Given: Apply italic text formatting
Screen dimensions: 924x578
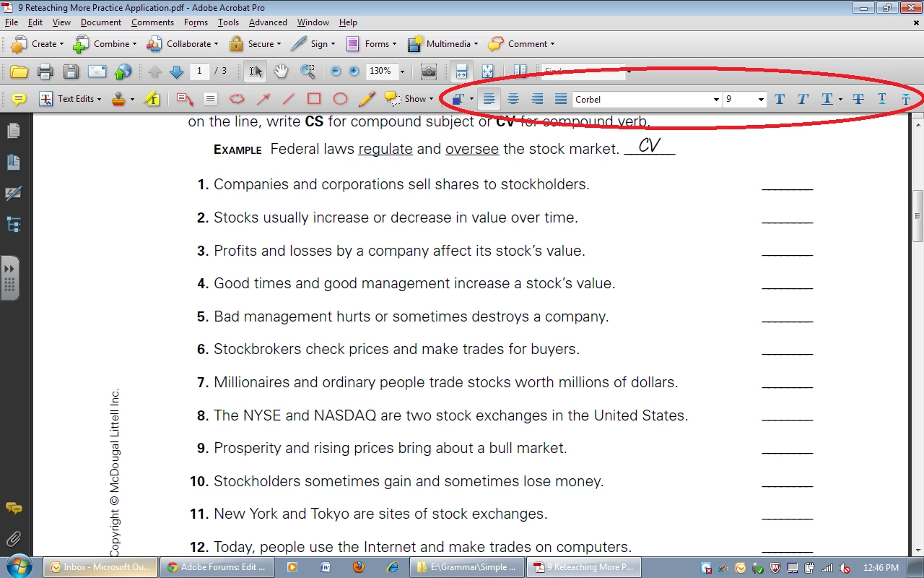Looking at the screenshot, I should tap(803, 99).
